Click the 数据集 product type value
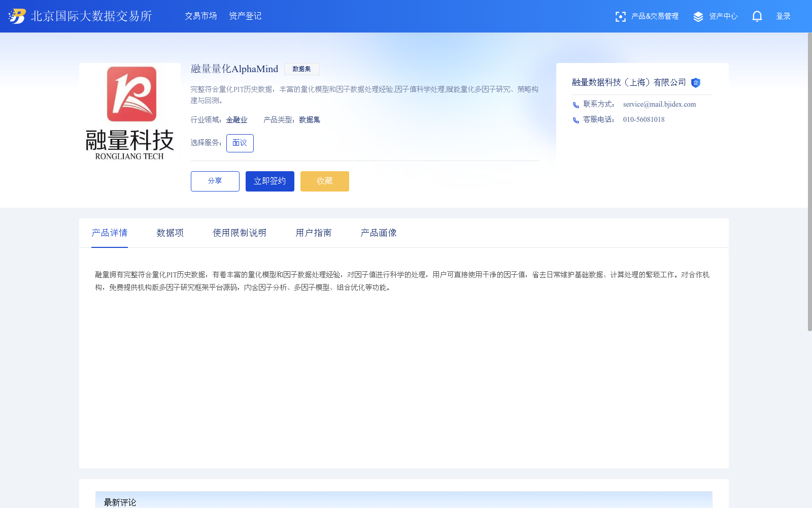Screen dimensions: 812x508 [x=310, y=120]
